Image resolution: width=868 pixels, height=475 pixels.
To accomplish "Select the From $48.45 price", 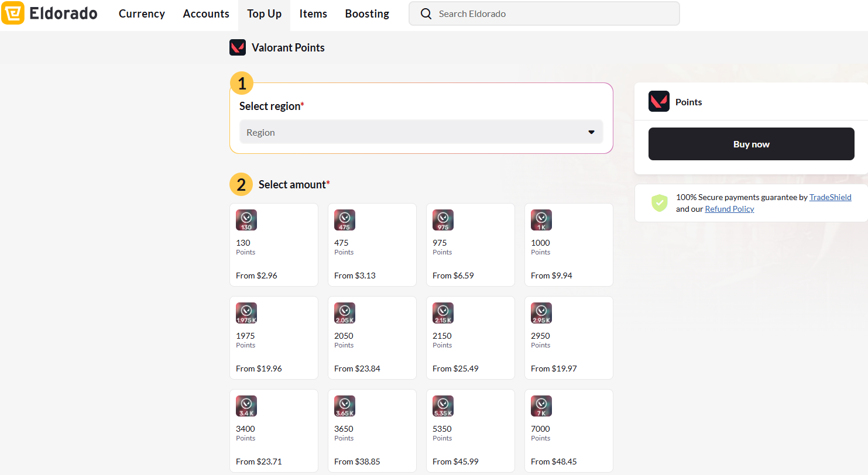I will [x=554, y=462].
